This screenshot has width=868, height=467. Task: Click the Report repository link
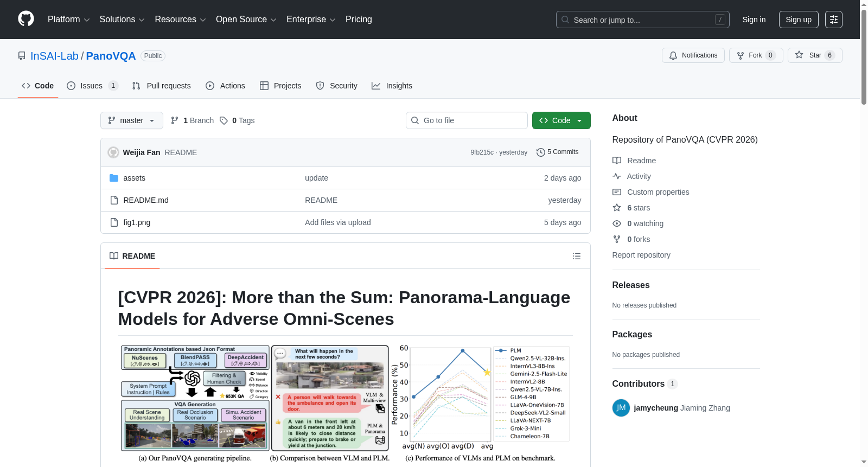coord(641,255)
